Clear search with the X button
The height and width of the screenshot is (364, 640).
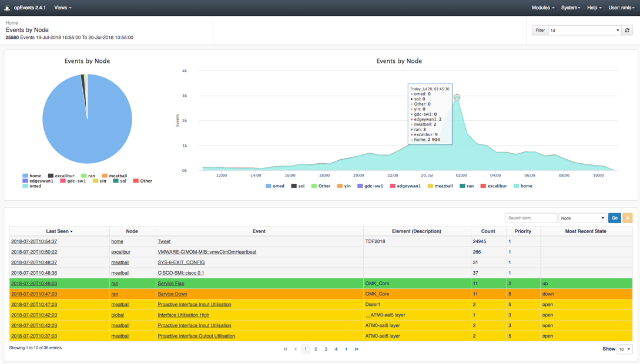tap(627, 218)
